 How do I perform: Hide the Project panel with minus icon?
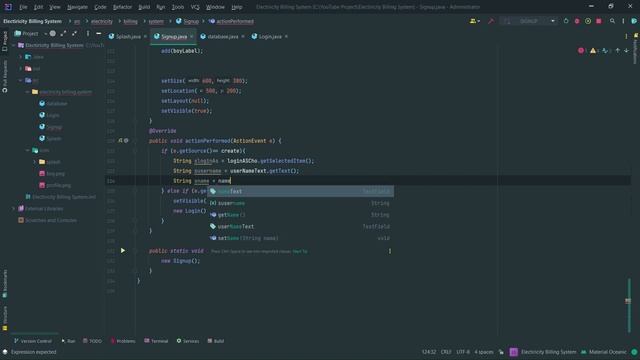(98, 33)
